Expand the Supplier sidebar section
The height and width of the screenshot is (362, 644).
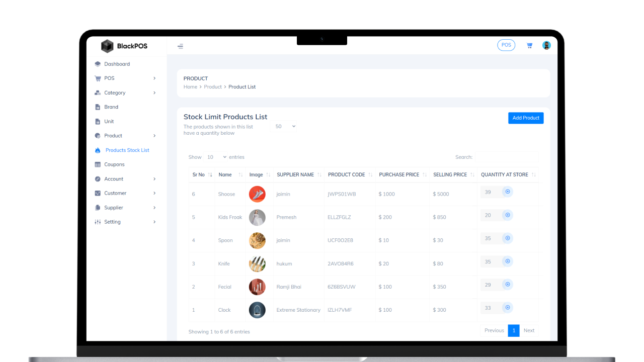coord(115,207)
